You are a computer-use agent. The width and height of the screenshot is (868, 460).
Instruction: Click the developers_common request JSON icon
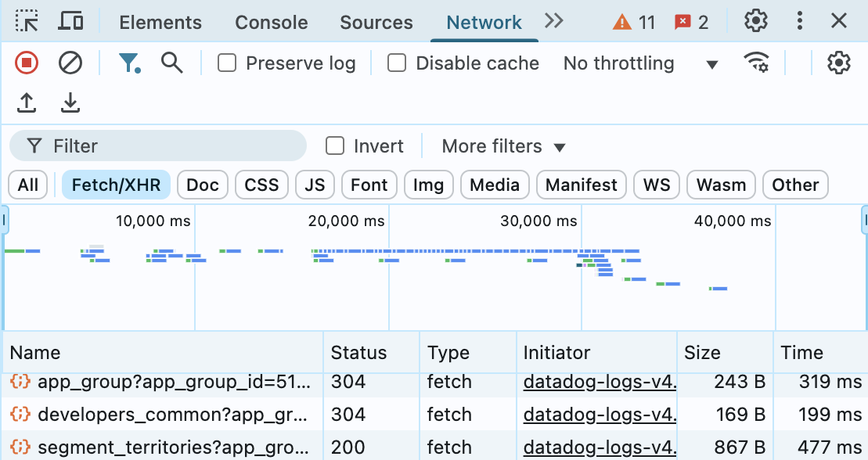coord(20,414)
